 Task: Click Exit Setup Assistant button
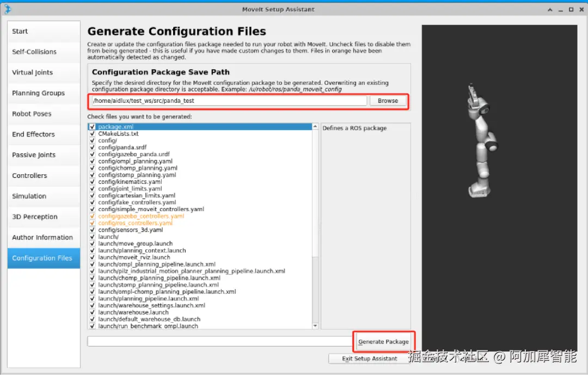click(369, 359)
